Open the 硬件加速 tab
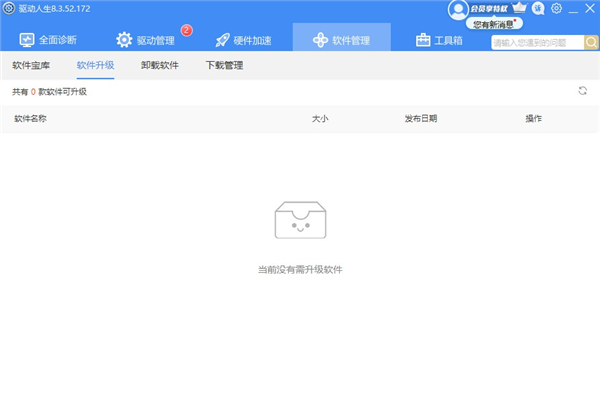 (x=243, y=40)
